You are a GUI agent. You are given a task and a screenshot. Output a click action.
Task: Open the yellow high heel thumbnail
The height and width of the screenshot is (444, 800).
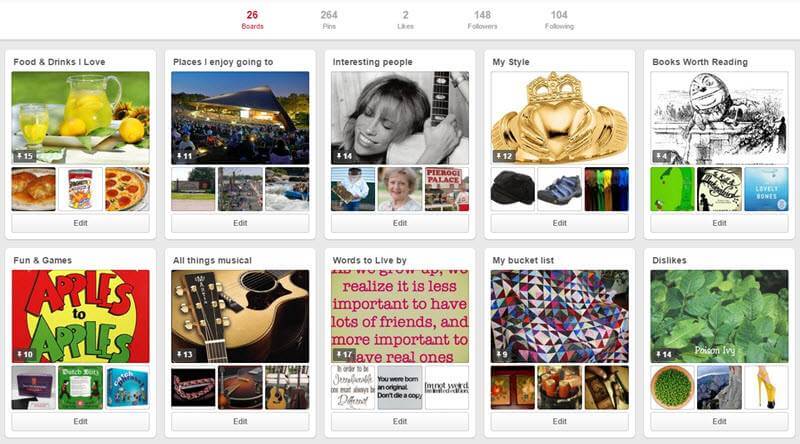[x=766, y=387]
